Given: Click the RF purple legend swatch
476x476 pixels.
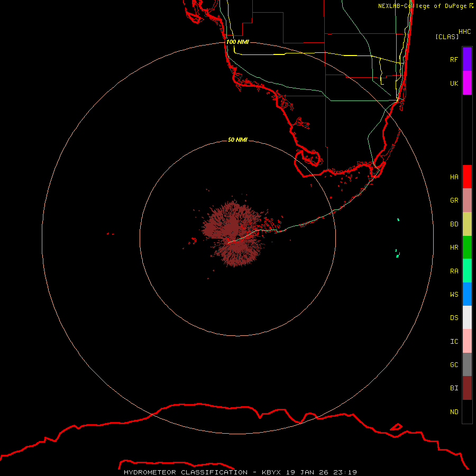Looking at the screenshot, I should (467, 59).
